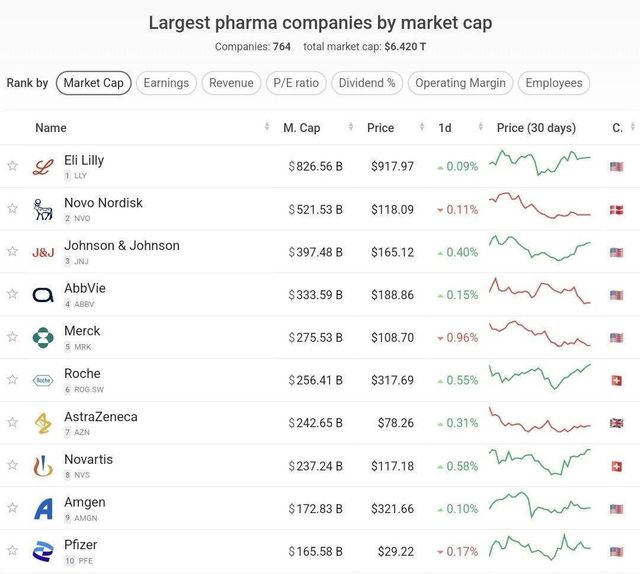Sort table by Name column
Viewport: 640px width, 574px height.
51,128
